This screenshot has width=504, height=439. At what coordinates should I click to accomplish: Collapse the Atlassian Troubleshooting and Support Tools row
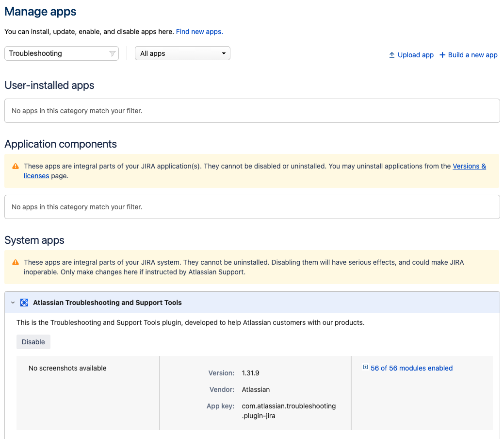[13, 303]
